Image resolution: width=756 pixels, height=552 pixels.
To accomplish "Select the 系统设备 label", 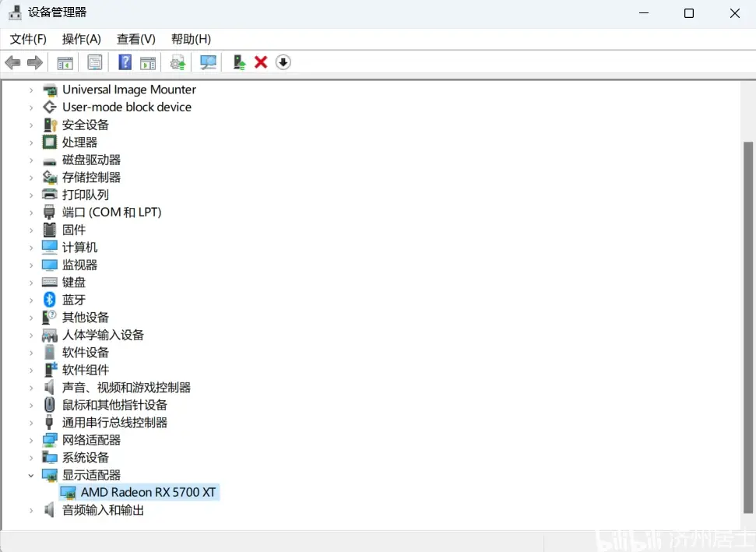I will (86, 457).
